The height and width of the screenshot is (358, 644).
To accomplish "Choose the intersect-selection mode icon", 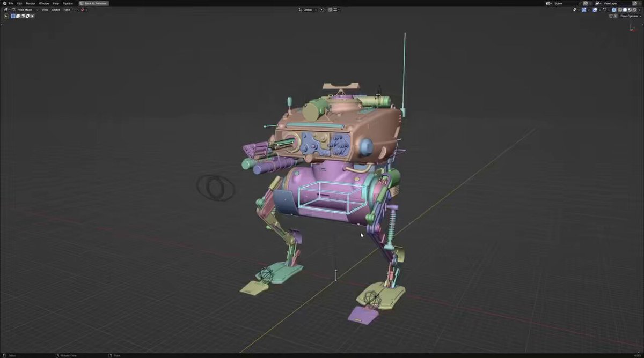I will [32, 16].
